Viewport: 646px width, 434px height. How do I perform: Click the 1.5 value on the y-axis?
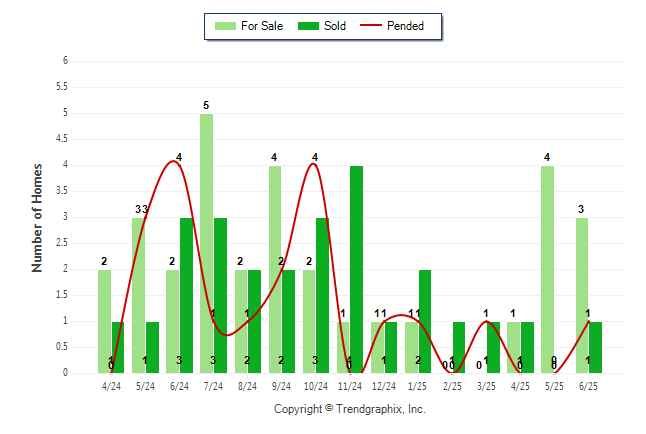coord(62,295)
